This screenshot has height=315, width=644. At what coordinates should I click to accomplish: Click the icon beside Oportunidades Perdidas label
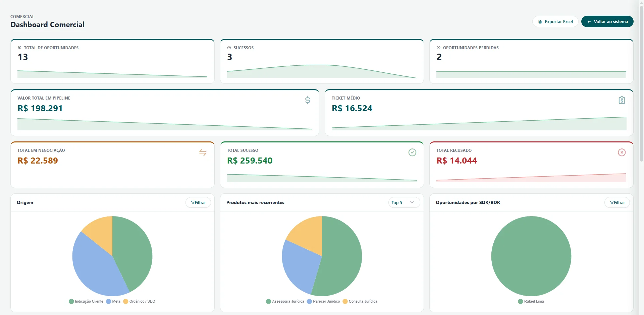click(x=438, y=48)
